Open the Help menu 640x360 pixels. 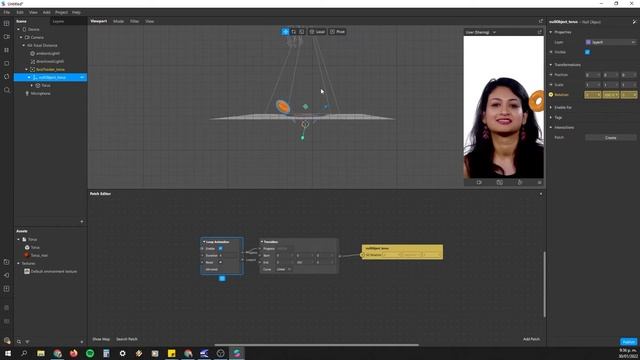(x=76, y=12)
